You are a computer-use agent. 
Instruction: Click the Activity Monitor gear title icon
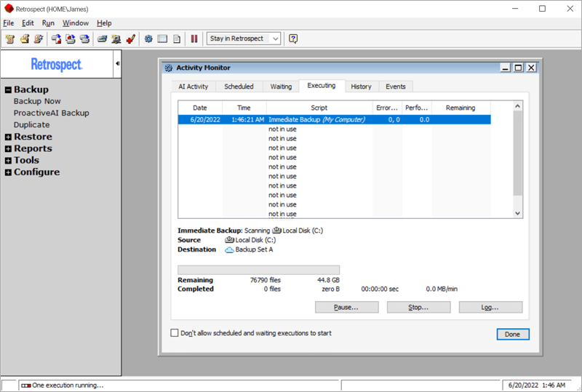pyautogui.click(x=169, y=68)
